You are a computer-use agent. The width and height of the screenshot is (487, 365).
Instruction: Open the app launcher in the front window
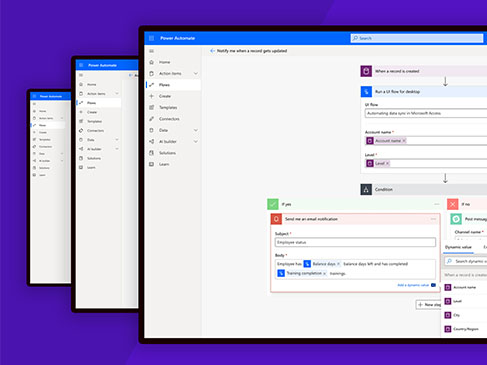point(151,38)
